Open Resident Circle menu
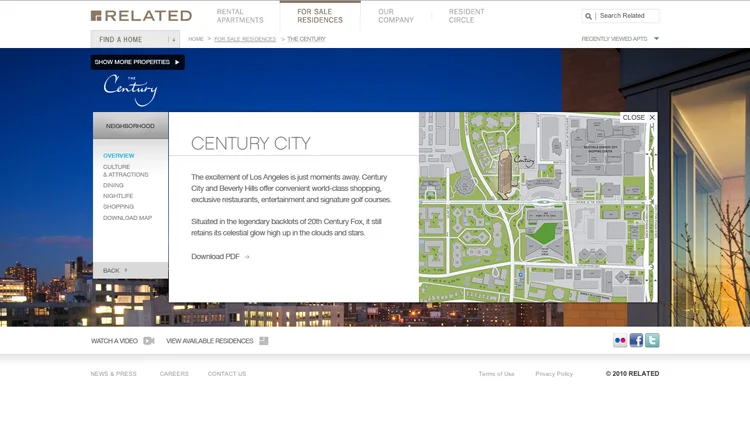750x447 pixels. coord(466,16)
